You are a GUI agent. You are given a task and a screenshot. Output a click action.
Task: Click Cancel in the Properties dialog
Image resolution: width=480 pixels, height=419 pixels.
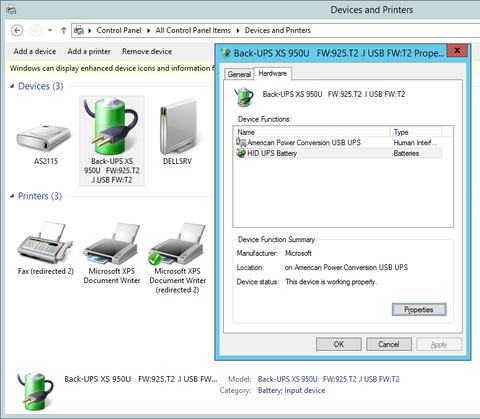[x=389, y=344]
